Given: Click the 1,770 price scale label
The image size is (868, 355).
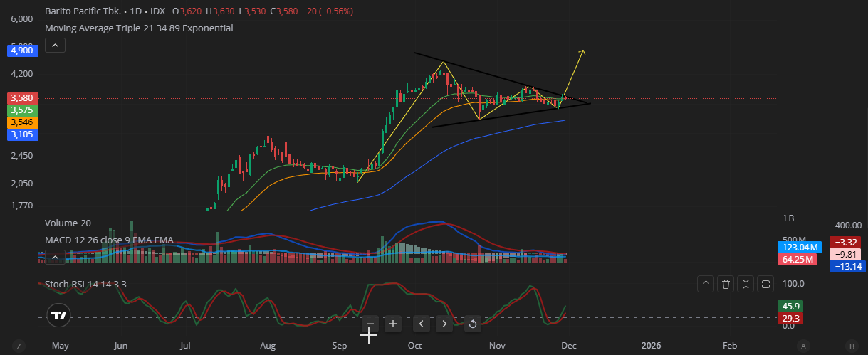Looking at the screenshot, I should 22,206.
